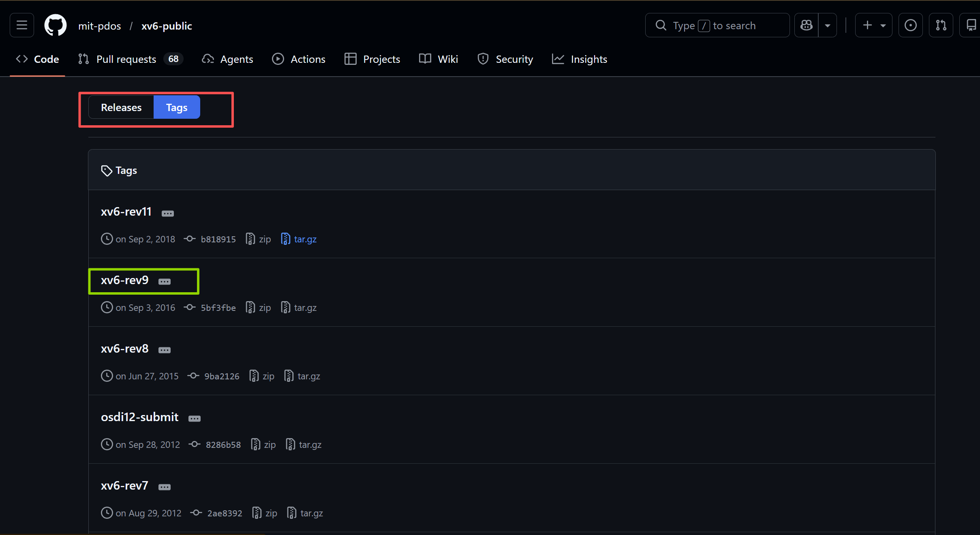This screenshot has height=535, width=980.
Task: Open Copilot chat icon
Action: pos(807,26)
